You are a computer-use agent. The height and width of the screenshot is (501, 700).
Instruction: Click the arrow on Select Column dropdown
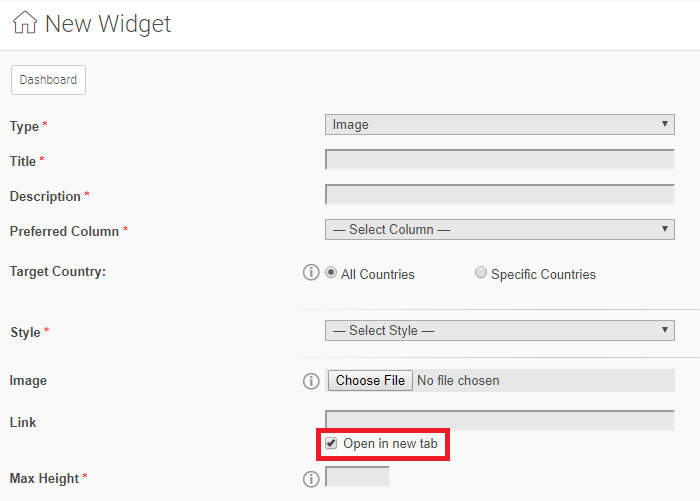click(665, 229)
